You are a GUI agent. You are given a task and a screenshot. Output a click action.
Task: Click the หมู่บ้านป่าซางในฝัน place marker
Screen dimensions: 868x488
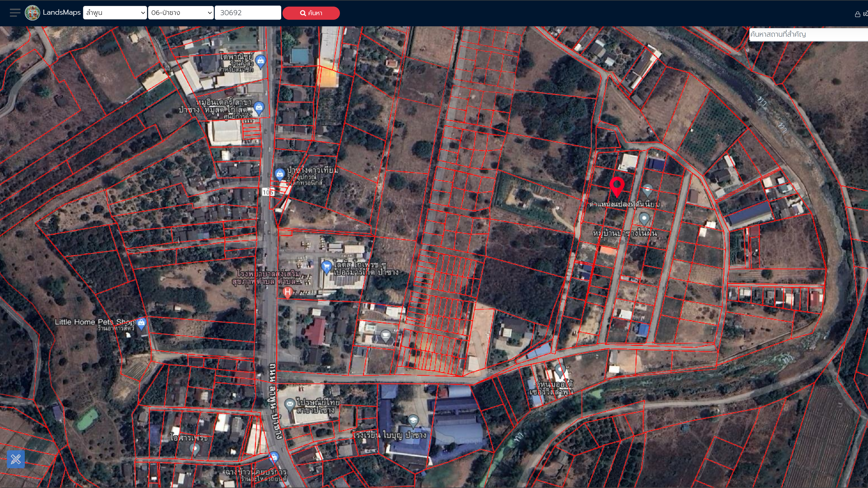[x=644, y=219]
